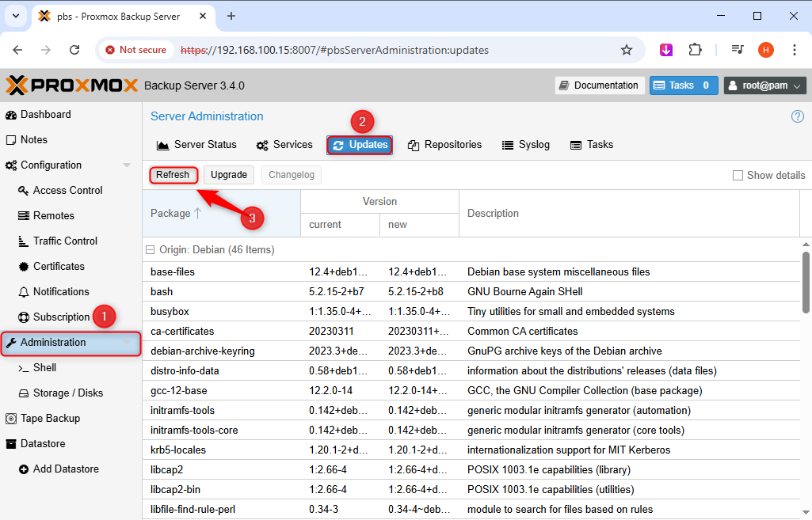Select the initramfs-tools-core row
Screen dimensions: 812x520
tap(471, 430)
